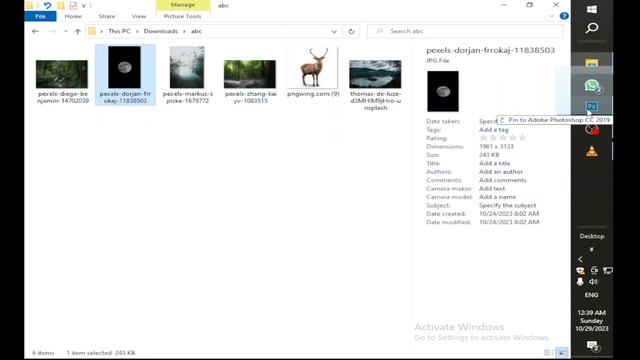This screenshot has width=640, height=360.
Task: Click the Forward navigation arrow
Action: 52,31
